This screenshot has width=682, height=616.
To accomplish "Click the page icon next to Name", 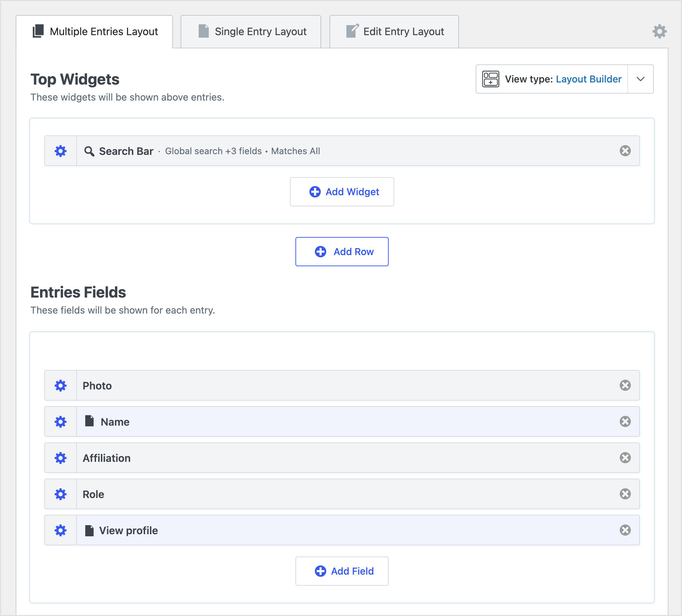I will pyautogui.click(x=89, y=421).
